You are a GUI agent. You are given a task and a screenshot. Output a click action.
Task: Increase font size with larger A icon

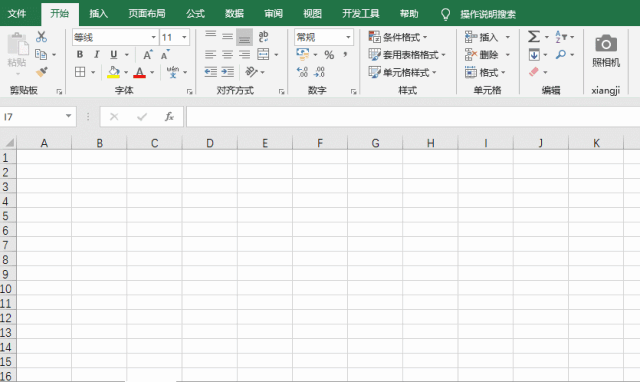click(147, 54)
